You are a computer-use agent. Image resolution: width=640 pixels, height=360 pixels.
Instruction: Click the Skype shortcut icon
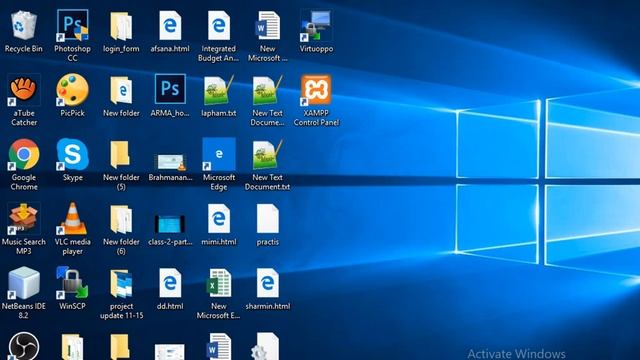pos(72,154)
